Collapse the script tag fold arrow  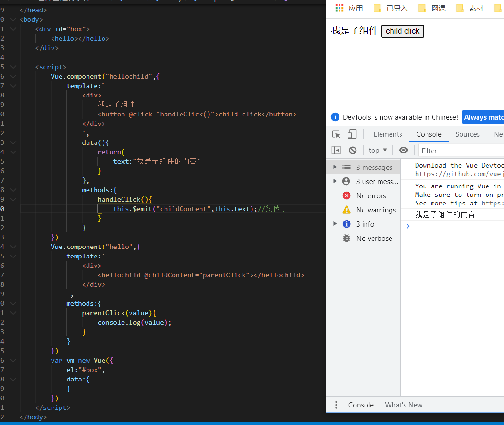(x=13, y=67)
